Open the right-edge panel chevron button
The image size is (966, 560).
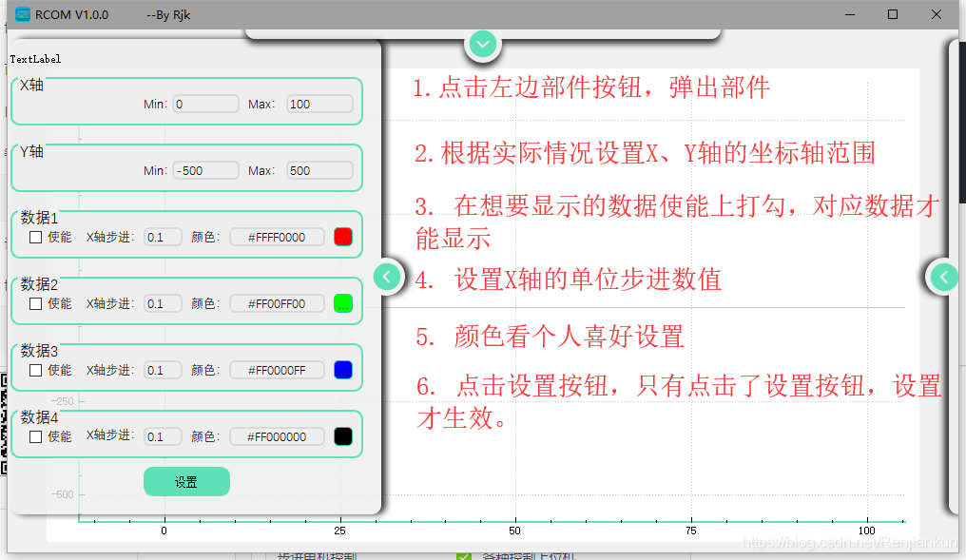pos(944,278)
